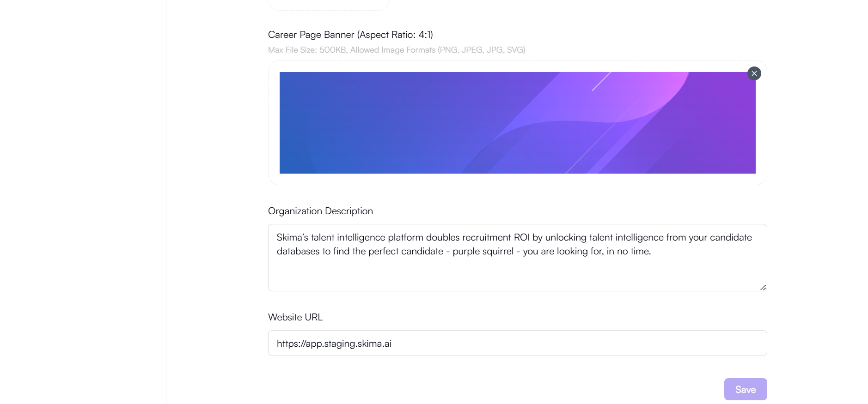
Task: Click into the Organization Description text area
Action: point(517,258)
